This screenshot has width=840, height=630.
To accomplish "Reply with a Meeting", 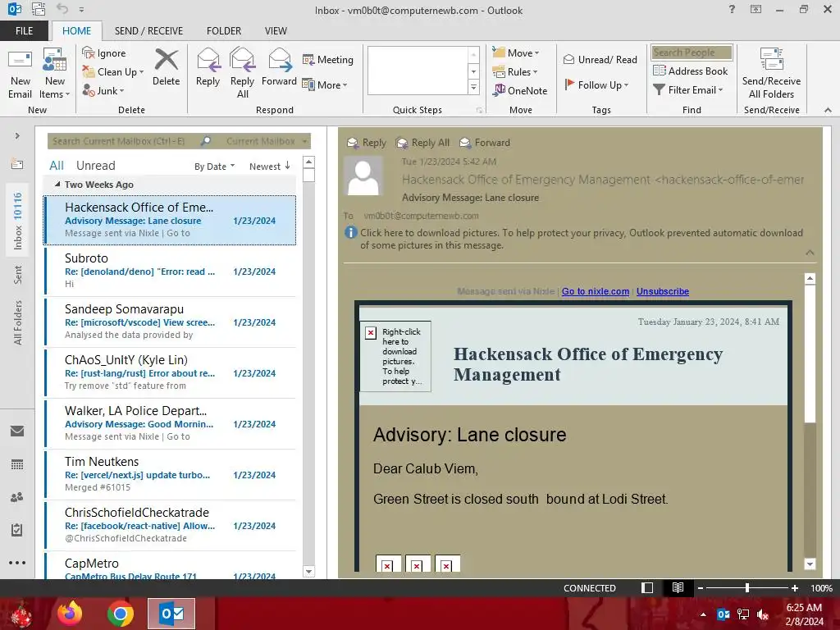I will [328, 59].
